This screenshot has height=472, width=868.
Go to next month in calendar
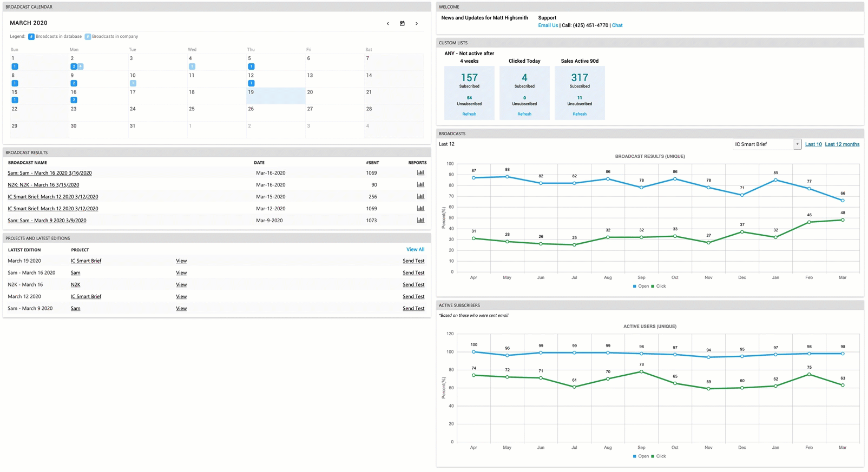pyautogui.click(x=416, y=23)
